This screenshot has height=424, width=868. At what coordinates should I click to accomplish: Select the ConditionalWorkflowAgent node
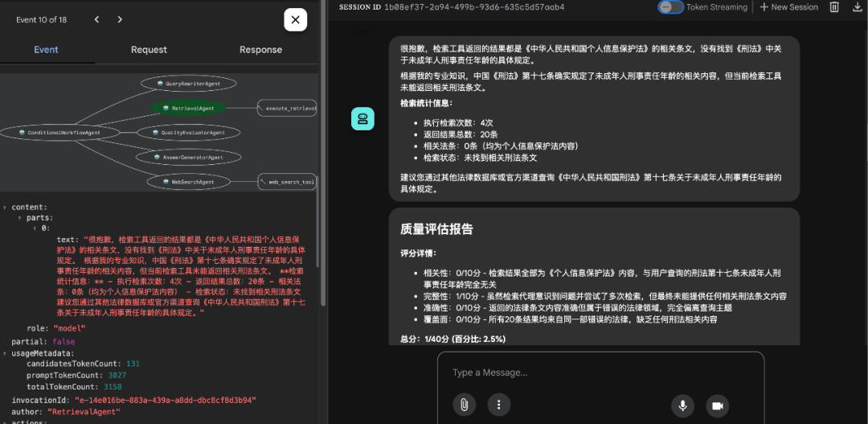pyautogui.click(x=59, y=133)
